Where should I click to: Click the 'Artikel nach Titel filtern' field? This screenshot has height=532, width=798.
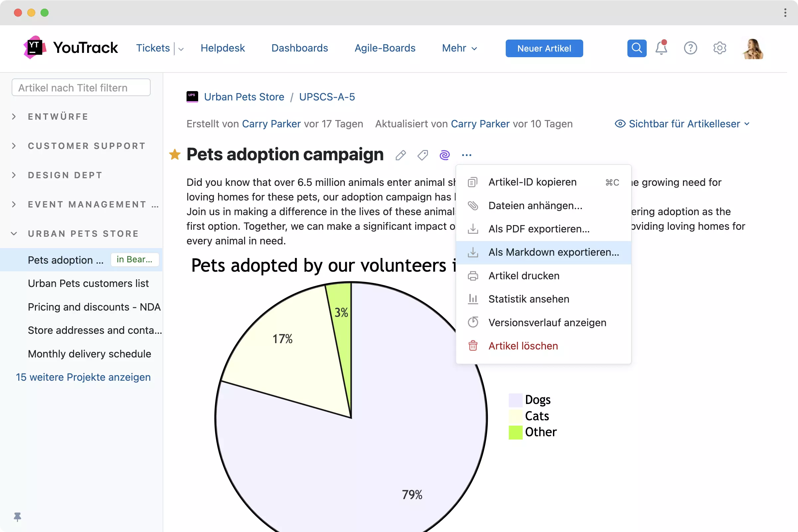[x=81, y=87]
